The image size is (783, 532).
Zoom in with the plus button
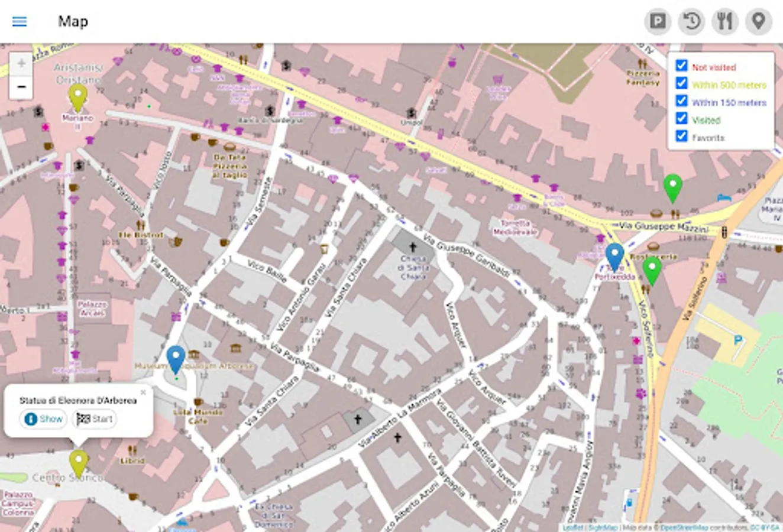[21, 64]
